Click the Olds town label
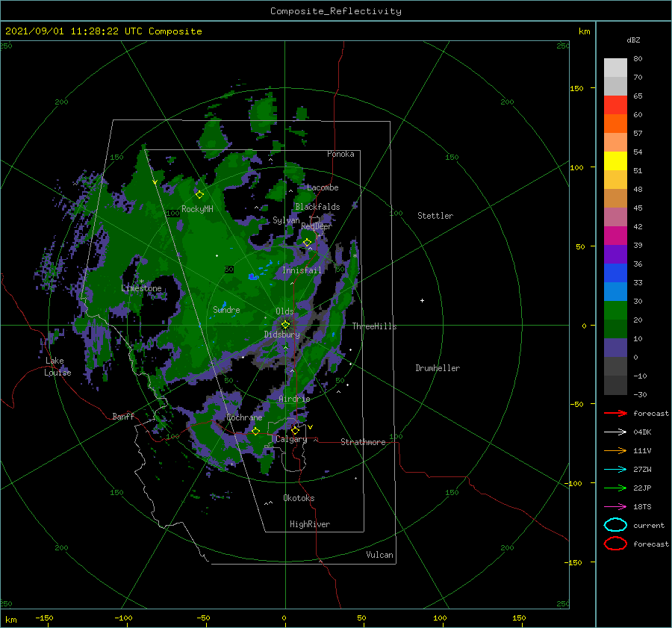Screen dimensions: 672x628 pyautogui.click(x=284, y=311)
